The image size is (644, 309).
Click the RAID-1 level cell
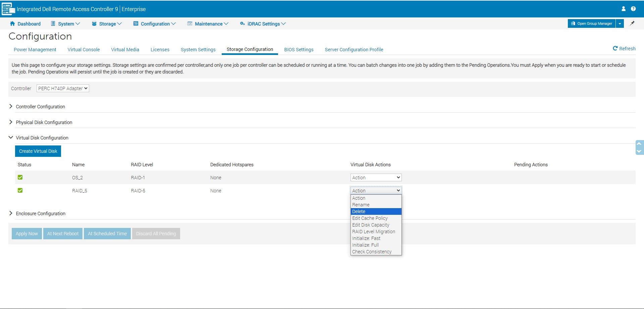138,178
